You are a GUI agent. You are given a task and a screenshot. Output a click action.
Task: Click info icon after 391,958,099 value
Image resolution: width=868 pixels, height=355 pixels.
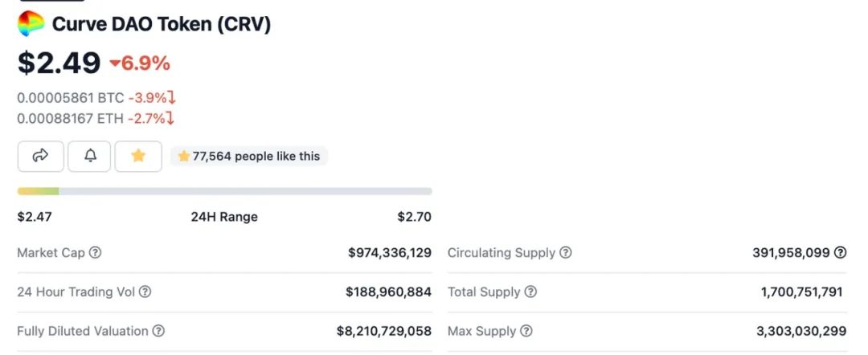(841, 253)
